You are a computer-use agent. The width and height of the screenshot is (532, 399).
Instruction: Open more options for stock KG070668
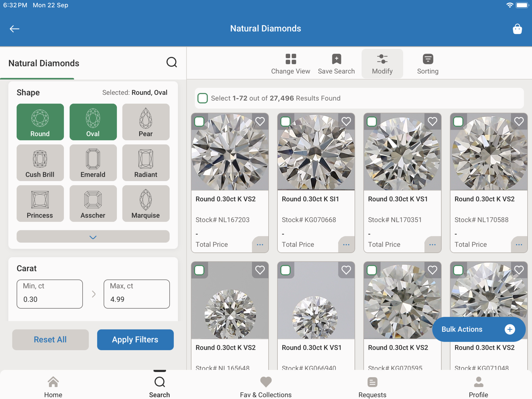click(346, 245)
